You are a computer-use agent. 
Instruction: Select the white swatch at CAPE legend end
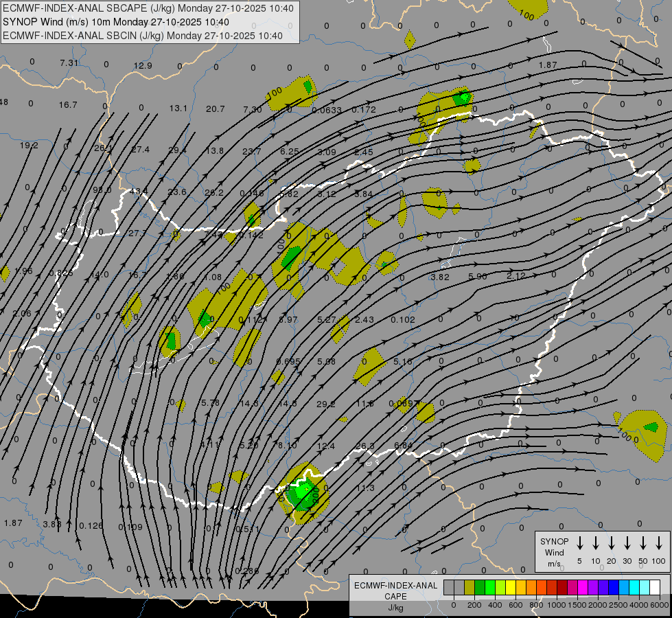click(655, 587)
